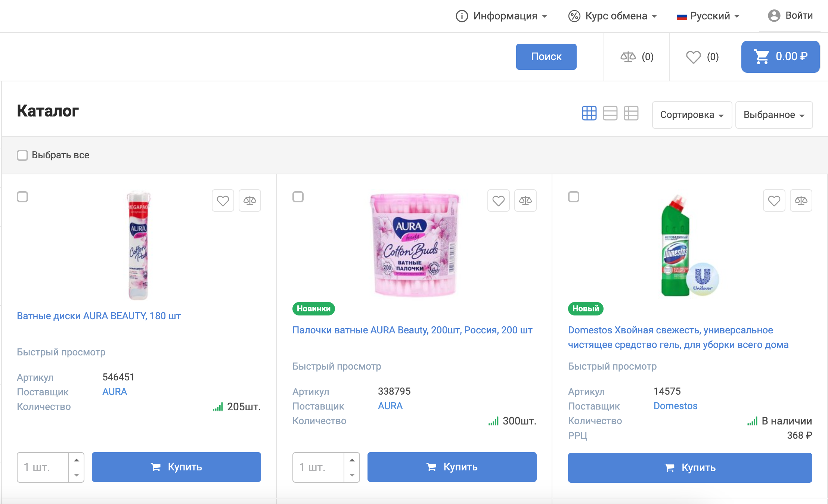The height and width of the screenshot is (504, 828).
Task: Open the shopping cart showing 0.00 ₽
Action: tap(780, 57)
